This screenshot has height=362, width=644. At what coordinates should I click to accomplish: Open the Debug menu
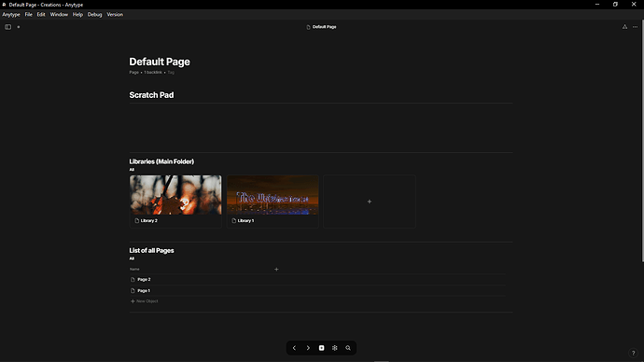pyautogui.click(x=94, y=14)
